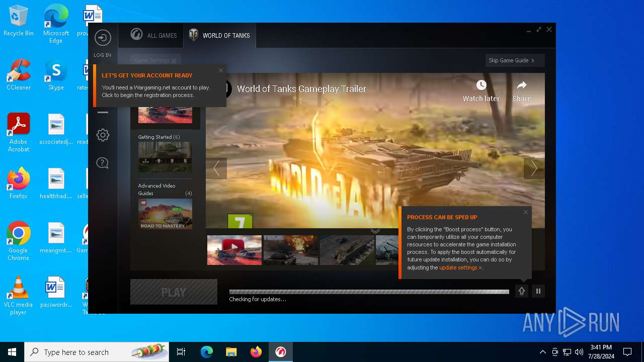Open Task View on the taskbar
Viewport: 644px width, 362px height.
coord(181,352)
